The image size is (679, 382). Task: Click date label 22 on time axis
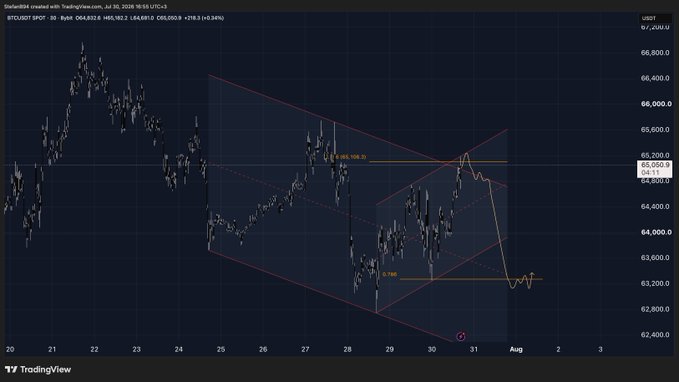pos(94,349)
